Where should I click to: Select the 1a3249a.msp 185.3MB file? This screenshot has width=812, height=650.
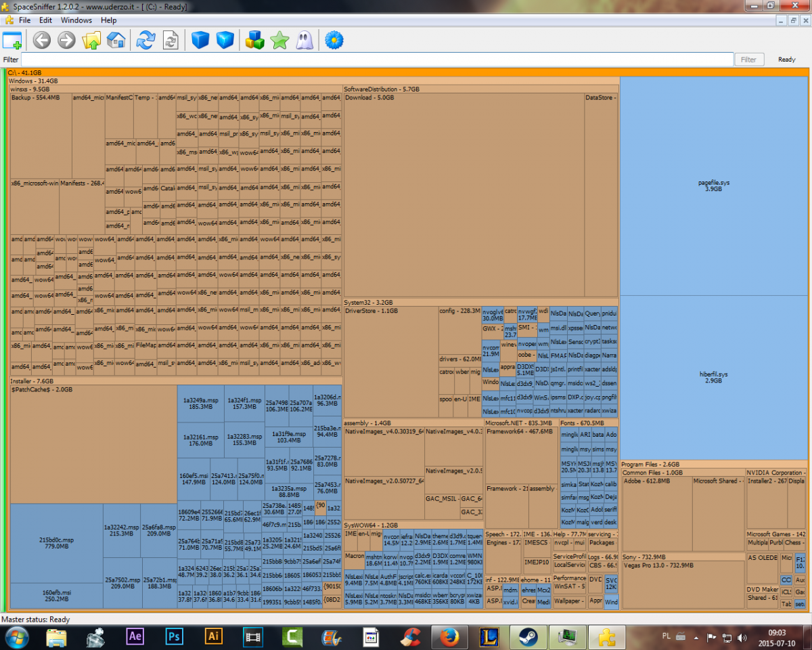point(201,404)
